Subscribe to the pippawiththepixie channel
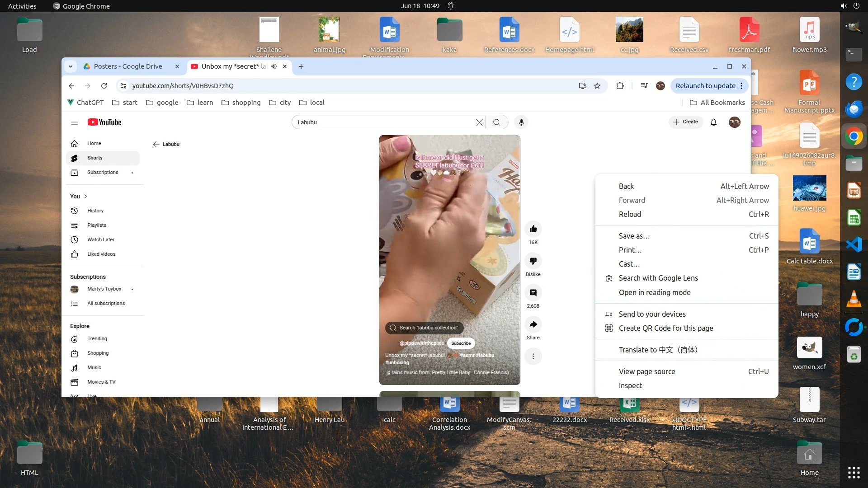 click(x=461, y=343)
